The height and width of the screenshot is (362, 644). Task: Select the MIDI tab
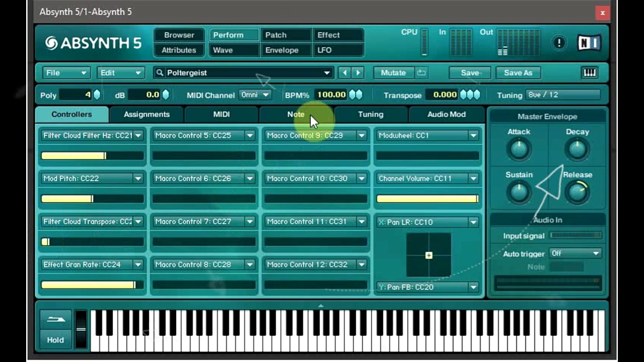coord(221,114)
